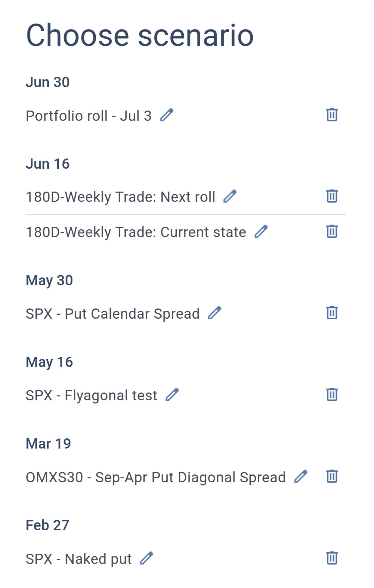Edit the 180D-Weekly Trade: Current state name
Viewport: 374px width, 588px height.
(x=261, y=232)
